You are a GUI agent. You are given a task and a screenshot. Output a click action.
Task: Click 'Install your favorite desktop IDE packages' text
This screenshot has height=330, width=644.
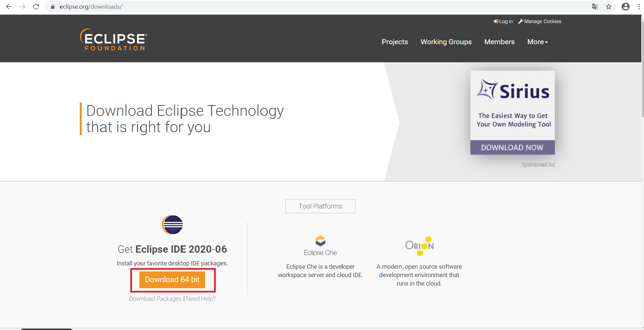(x=172, y=263)
